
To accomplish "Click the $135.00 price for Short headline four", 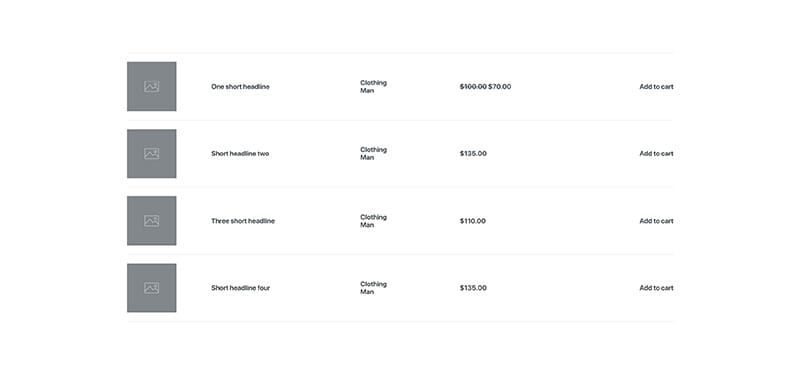I will tap(473, 288).
